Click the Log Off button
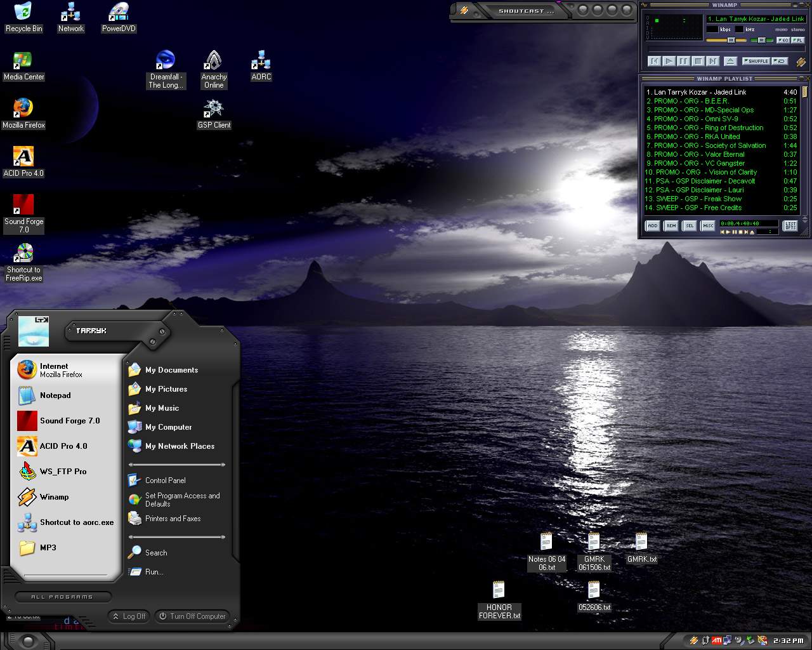Screen dimensions: 812x650 tap(128, 616)
